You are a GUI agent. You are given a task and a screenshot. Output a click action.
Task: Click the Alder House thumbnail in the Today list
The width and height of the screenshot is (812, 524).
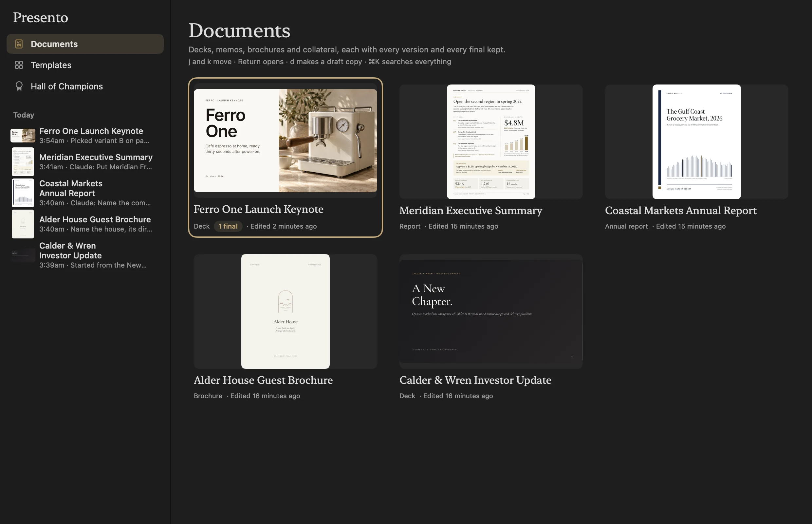point(23,224)
